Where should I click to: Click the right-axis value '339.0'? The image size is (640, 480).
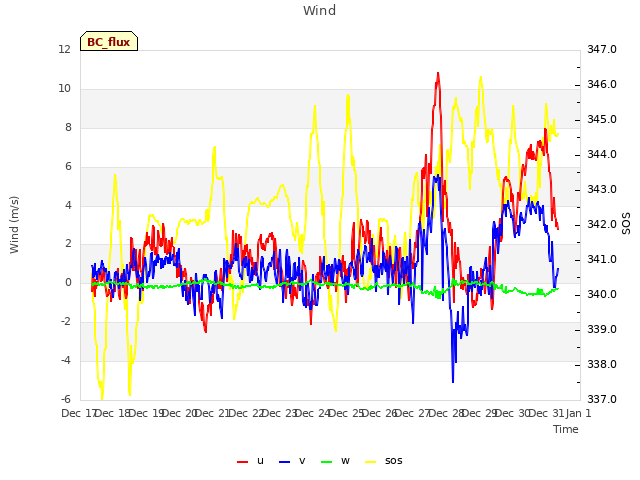pyautogui.click(x=602, y=330)
